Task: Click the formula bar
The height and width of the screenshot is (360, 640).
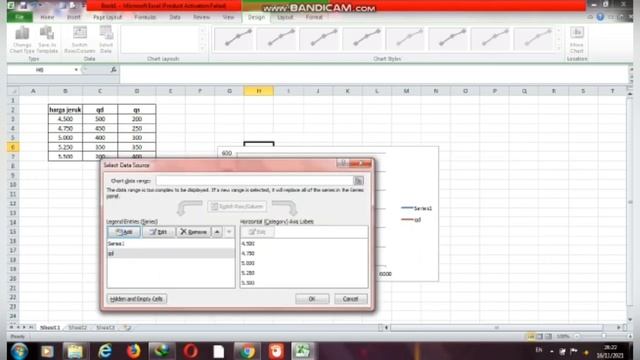Action: [x=373, y=73]
